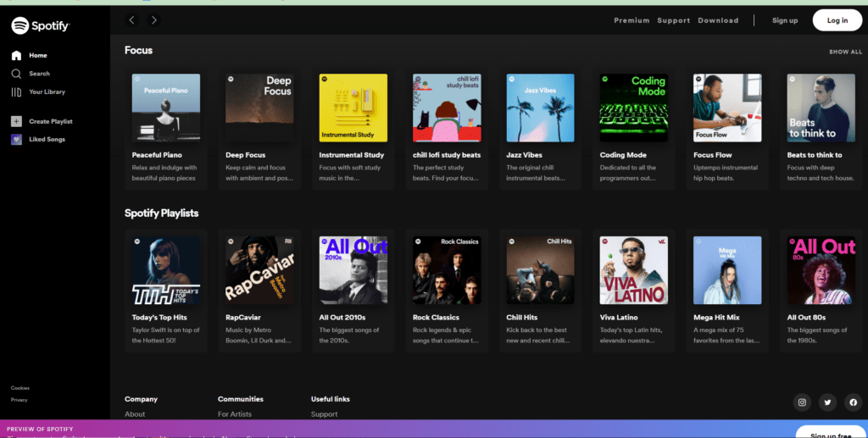Open the Coding Mode playlist cover
The width and height of the screenshot is (868, 438).
634,108
